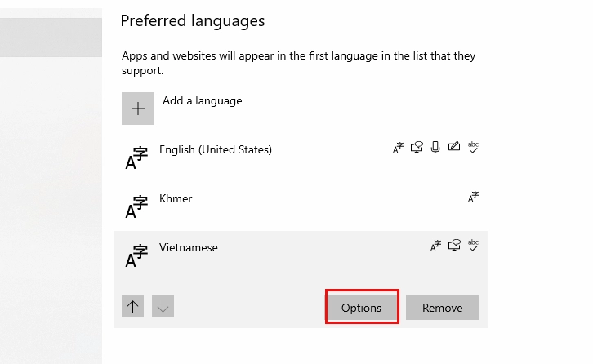593x364 pixels.
Task: Click the "Add a language" label
Action: tap(202, 101)
